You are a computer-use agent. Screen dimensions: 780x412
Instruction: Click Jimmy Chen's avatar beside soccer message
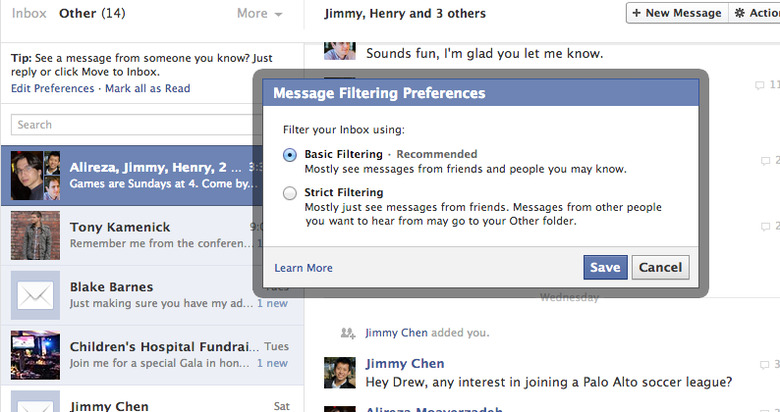pos(340,372)
